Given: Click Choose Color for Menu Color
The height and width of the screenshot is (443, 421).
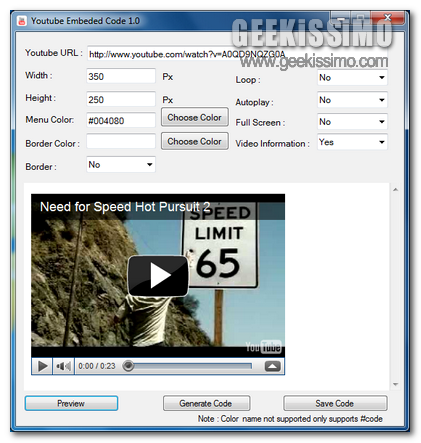Looking at the screenshot, I should [x=195, y=117].
